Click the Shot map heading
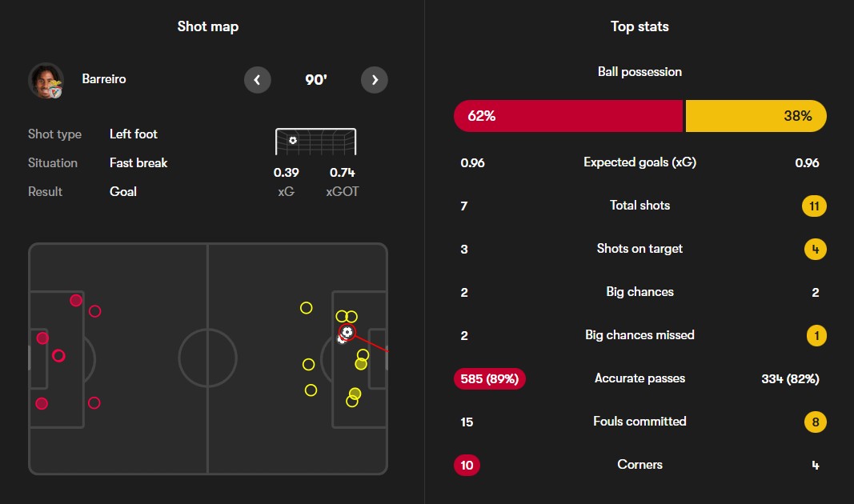Screen dimensions: 854x504 click(x=208, y=27)
